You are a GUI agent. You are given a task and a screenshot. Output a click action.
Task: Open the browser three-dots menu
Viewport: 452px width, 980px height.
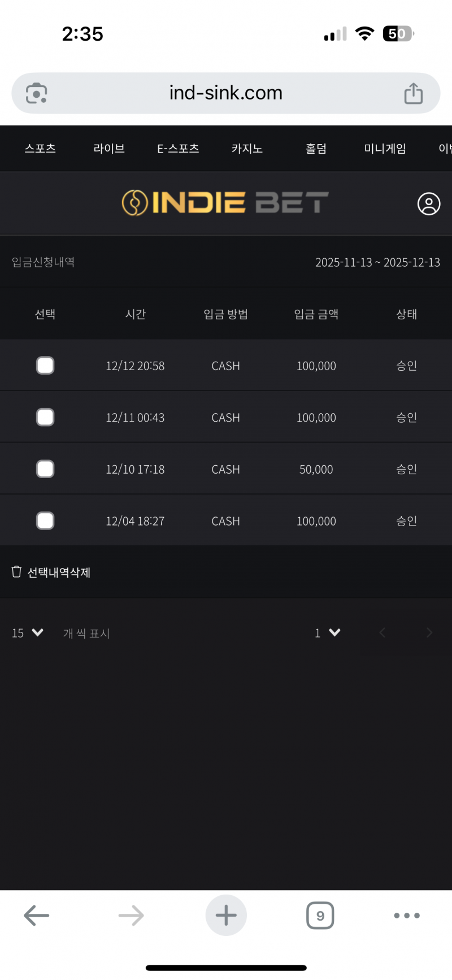click(407, 916)
